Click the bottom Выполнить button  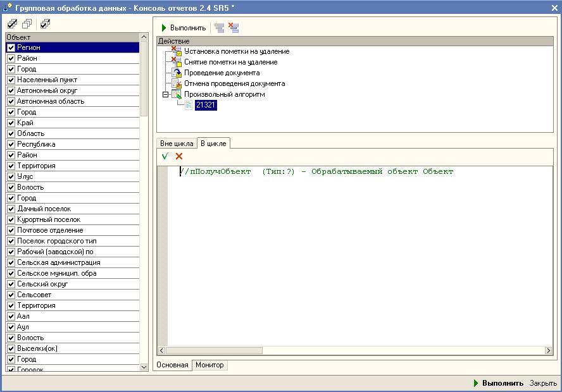pyautogui.click(x=498, y=383)
